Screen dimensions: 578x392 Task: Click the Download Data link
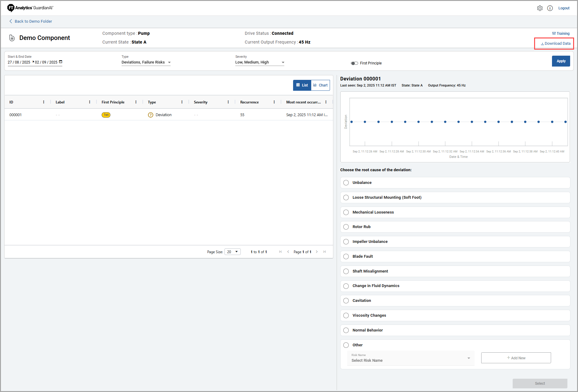[556, 44]
